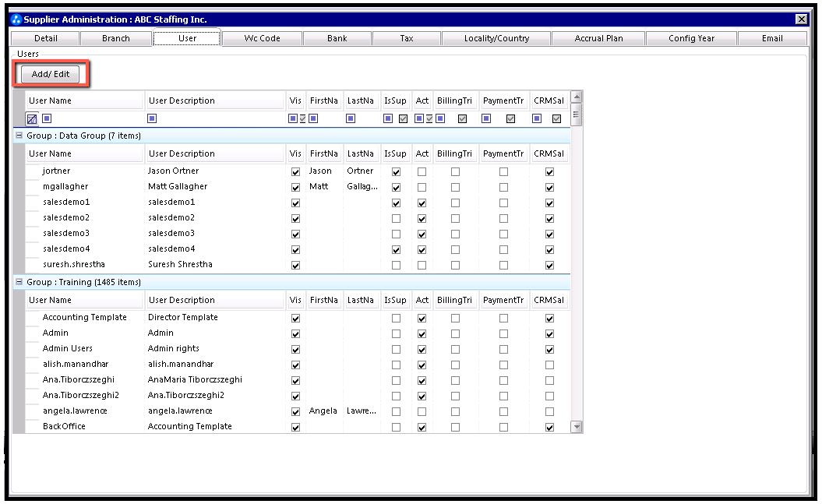The width and height of the screenshot is (822, 504).
Task: Open the Vis column filter operator icon
Action: pos(293,118)
